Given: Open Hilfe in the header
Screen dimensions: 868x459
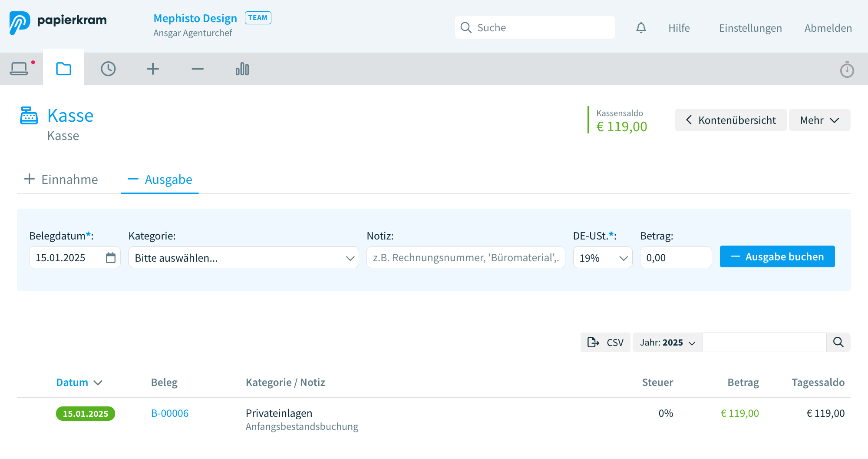Looking at the screenshot, I should pyautogui.click(x=679, y=28).
